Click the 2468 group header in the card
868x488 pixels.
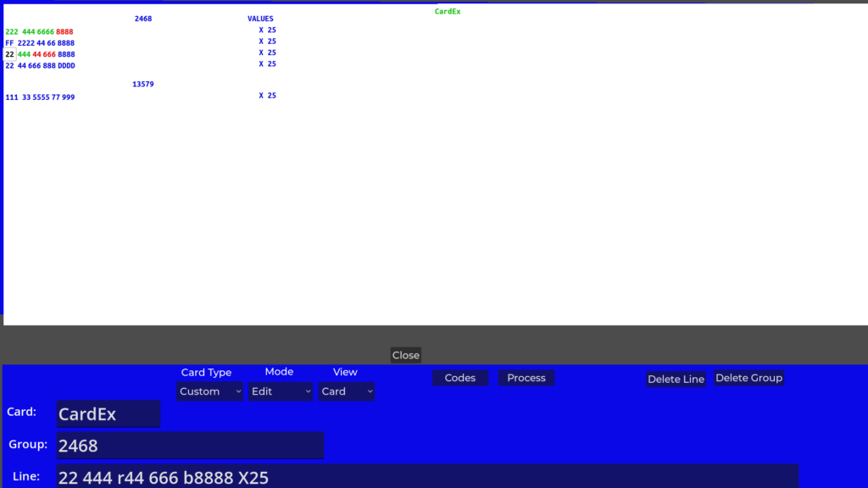[143, 19]
